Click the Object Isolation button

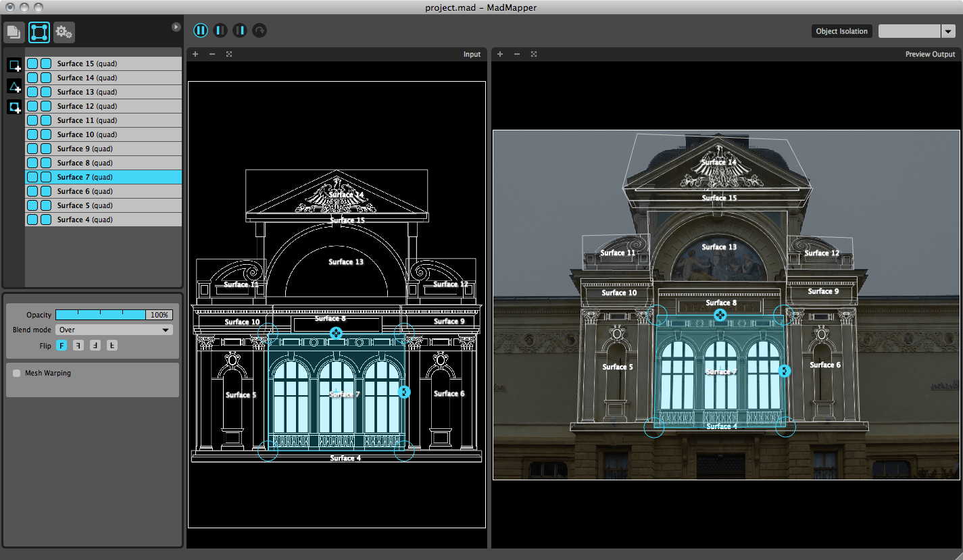pyautogui.click(x=841, y=31)
